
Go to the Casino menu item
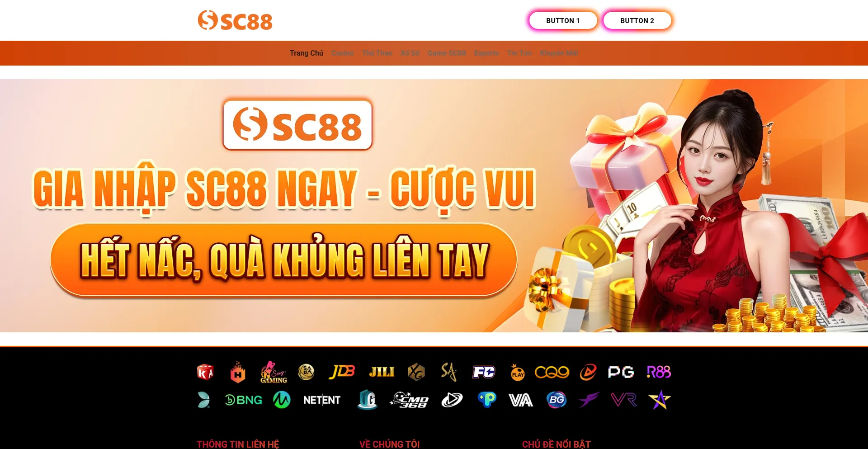tap(342, 53)
